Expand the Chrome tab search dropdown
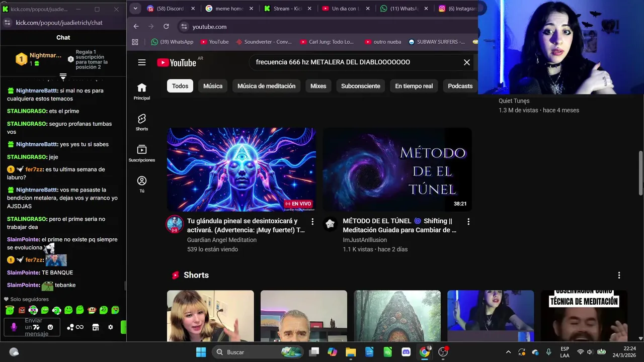This screenshot has height=362, width=644. point(135,9)
